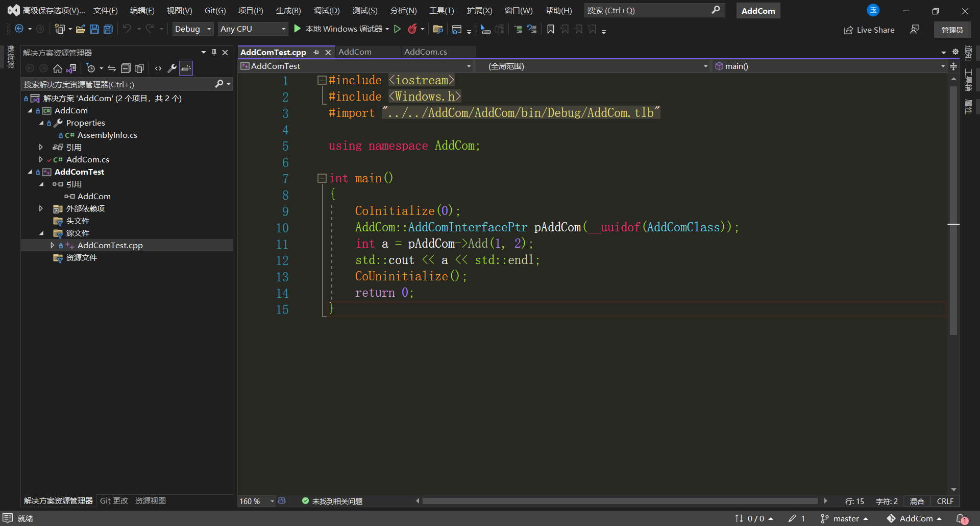980x526 pixels.
Task: Collapse the main function outline on line 7
Action: (322, 178)
